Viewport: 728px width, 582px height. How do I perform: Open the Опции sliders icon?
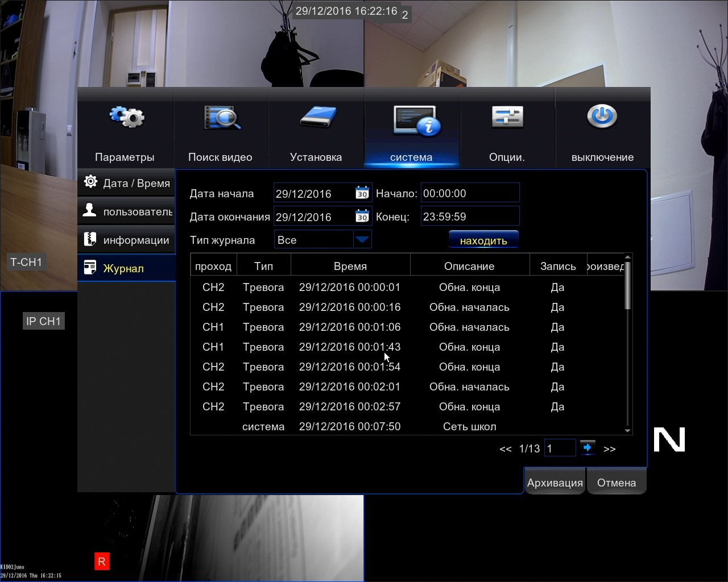pos(507,117)
